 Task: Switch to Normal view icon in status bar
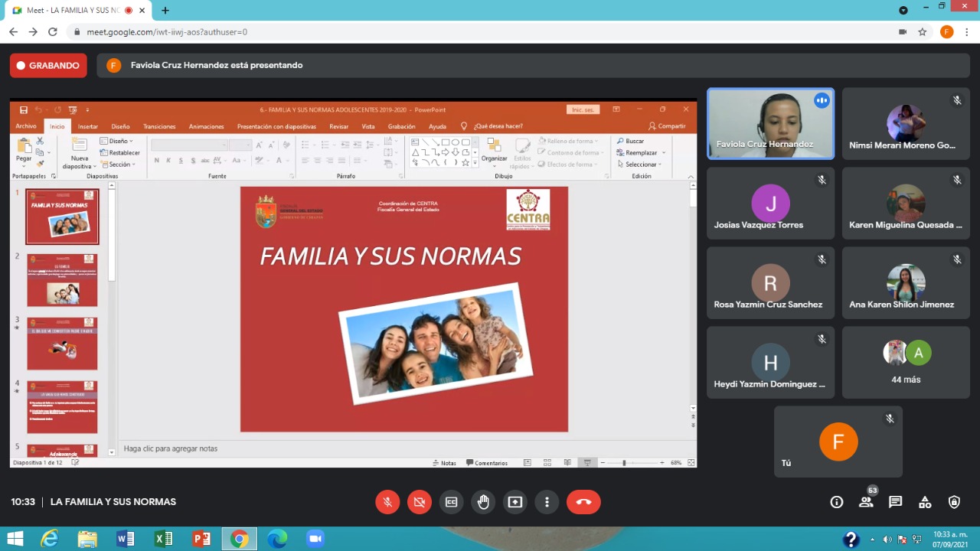pos(528,463)
